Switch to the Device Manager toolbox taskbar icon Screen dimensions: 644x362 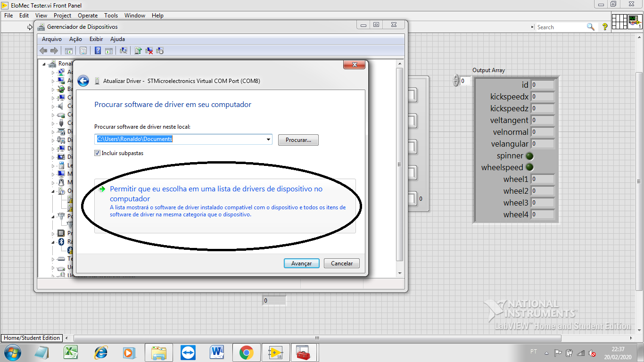[302, 352]
